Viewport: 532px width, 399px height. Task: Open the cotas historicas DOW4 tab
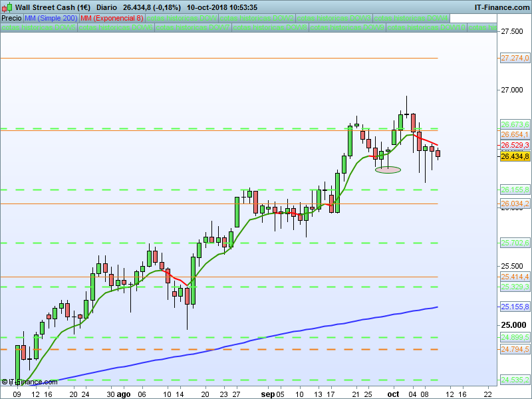(411, 18)
